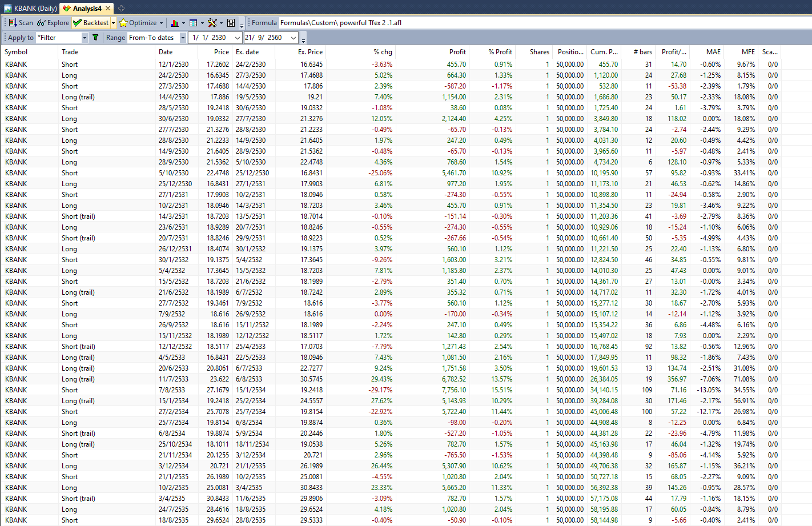Close the Analysis4 tab
The height and width of the screenshot is (526, 812).
coord(108,9)
